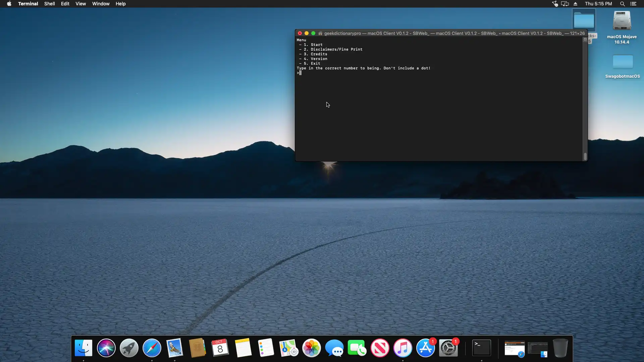The width and height of the screenshot is (644, 362).
Task: Open the View menu
Action: point(80,4)
